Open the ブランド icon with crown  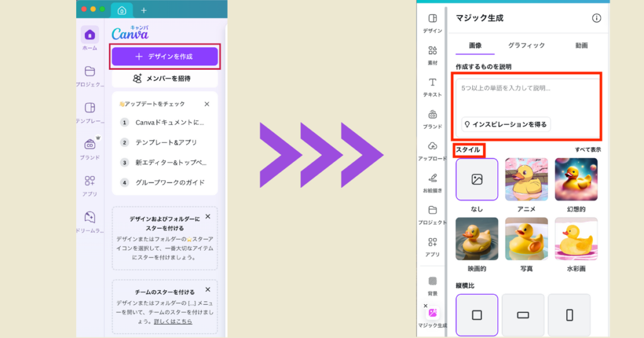tap(90, 144)
